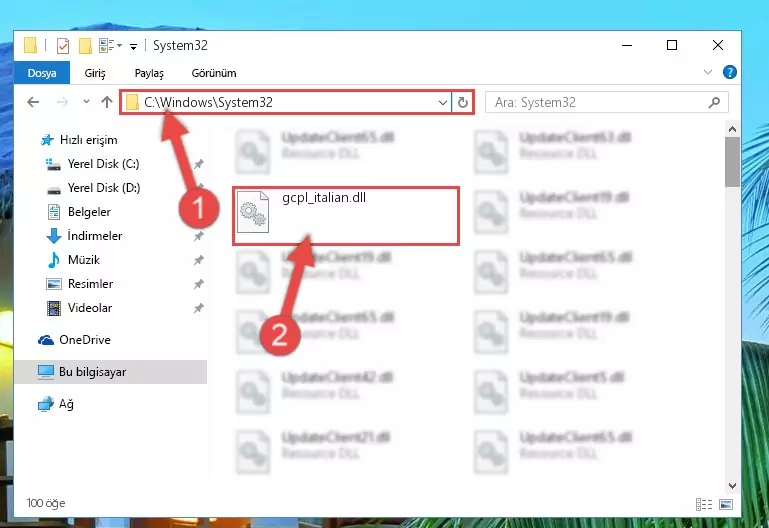The height and width of the screenshot is (528, 769).
Task: Click the Videolar film icon
Action: pos(54,308)
